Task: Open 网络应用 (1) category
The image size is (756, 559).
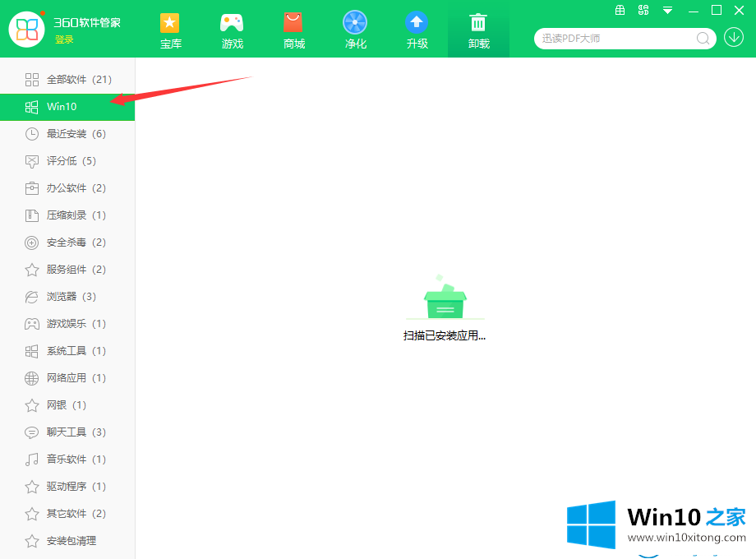Action: coord(67,377)
